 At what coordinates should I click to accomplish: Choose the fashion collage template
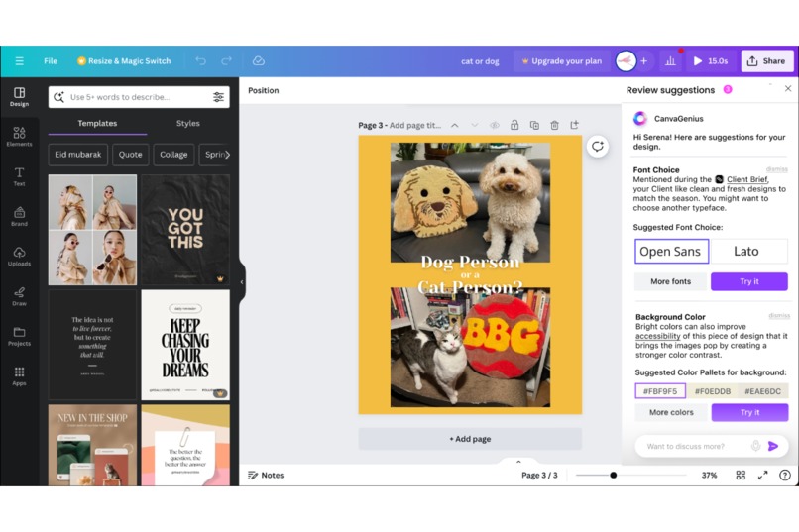point(92,230)
